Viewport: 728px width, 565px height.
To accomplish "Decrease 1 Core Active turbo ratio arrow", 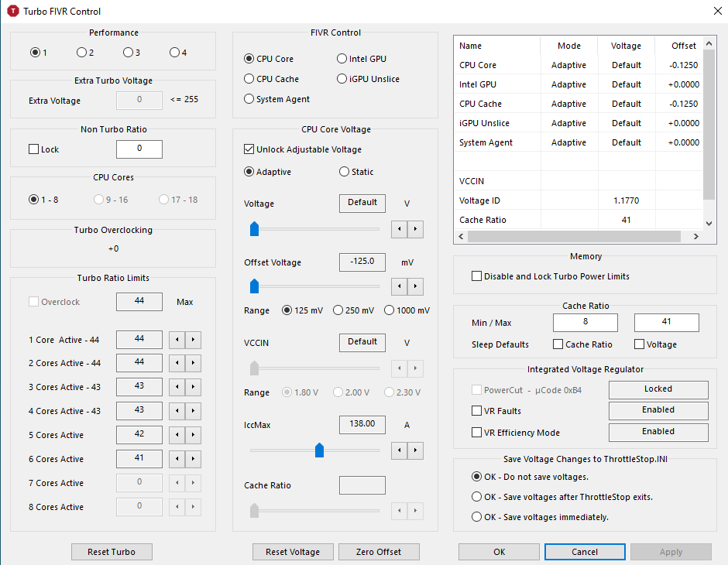I will 177,340.
